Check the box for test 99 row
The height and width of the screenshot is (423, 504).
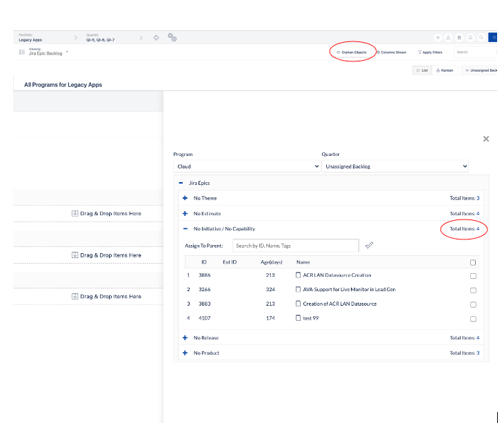tap(473, 319)
